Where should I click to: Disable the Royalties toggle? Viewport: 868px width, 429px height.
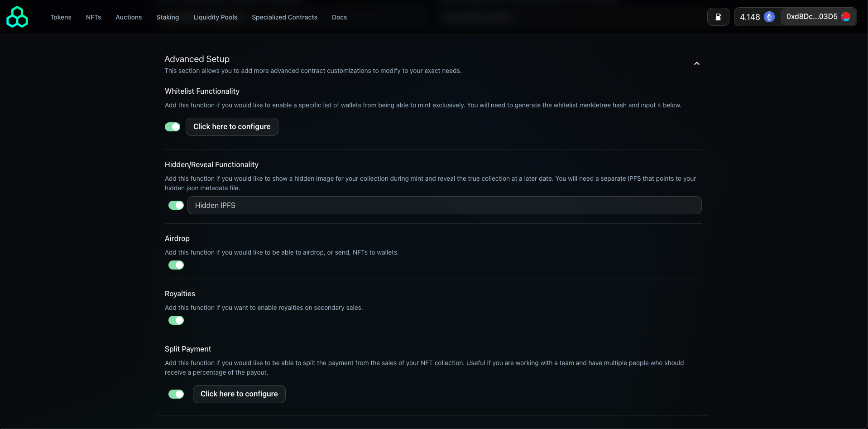point(176,320)
